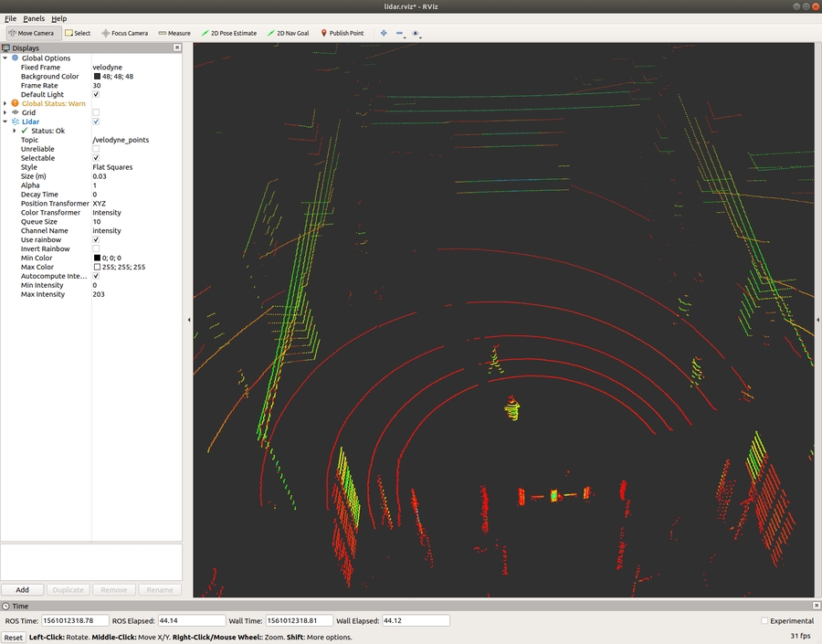This screenshot has width=822, height=644.
Task: Open the File menu
Action: point(10,18)
